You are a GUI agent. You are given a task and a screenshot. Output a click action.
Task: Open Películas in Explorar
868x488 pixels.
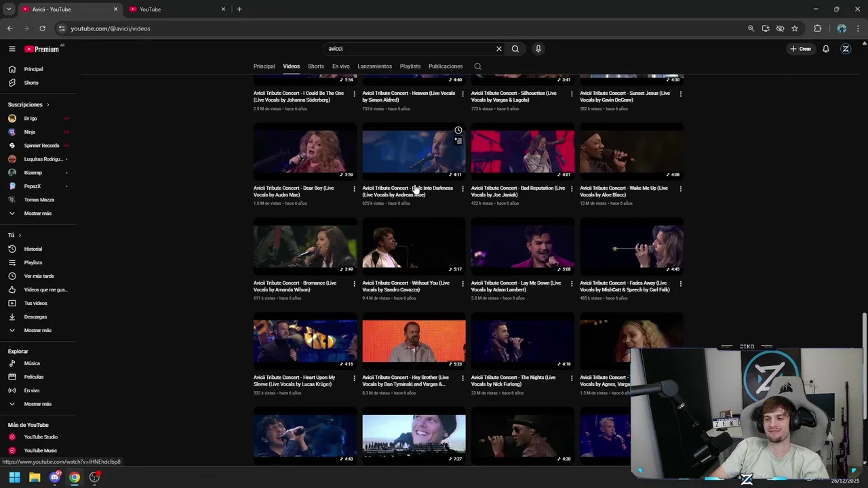tap(38, 377)
